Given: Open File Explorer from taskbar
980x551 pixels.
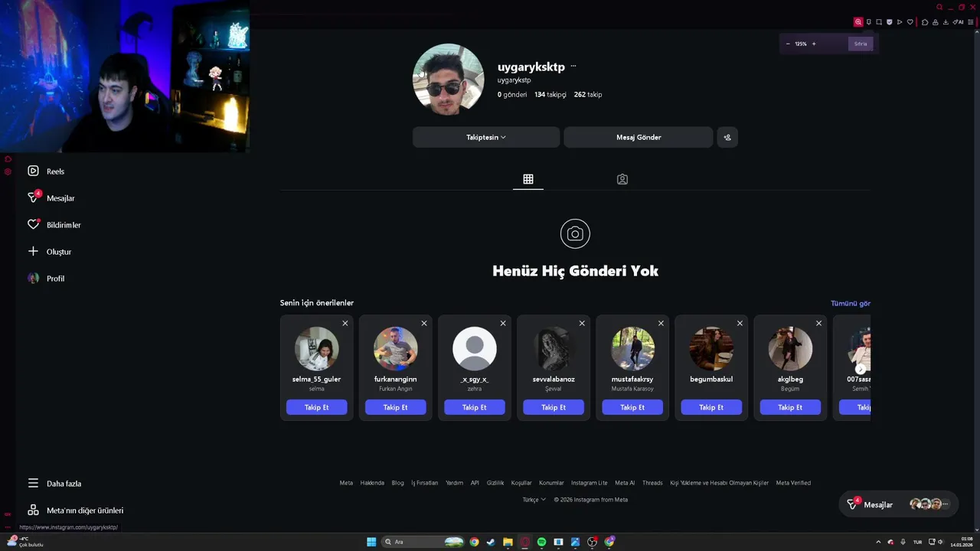Looking at the screenshot, I should [x=508, y=542].
